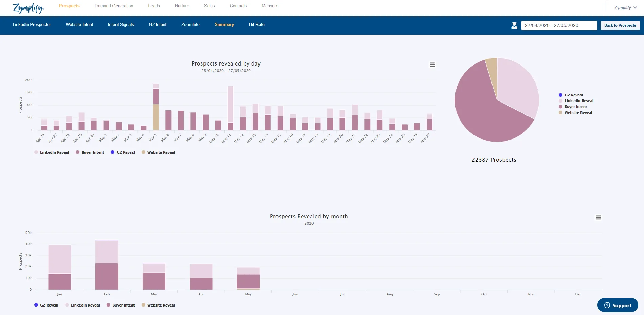Click the May monthly bar

click(248, 279)
